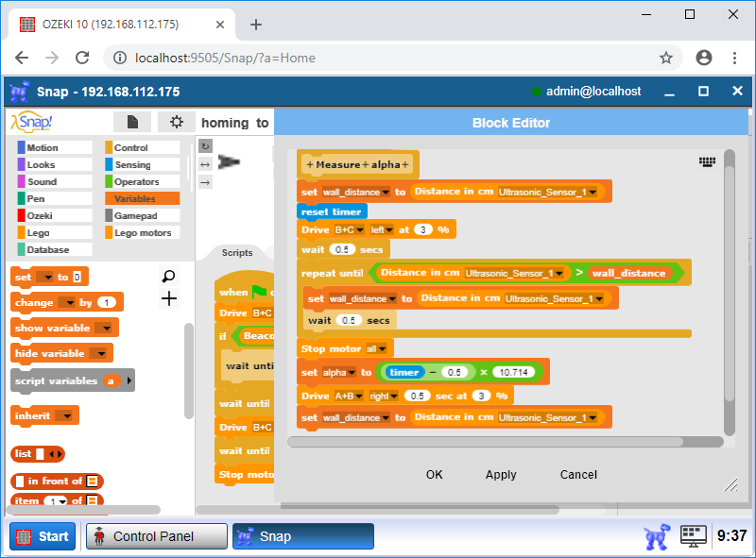Select the Operators category

pyautogui.click(x=143, y=181)
